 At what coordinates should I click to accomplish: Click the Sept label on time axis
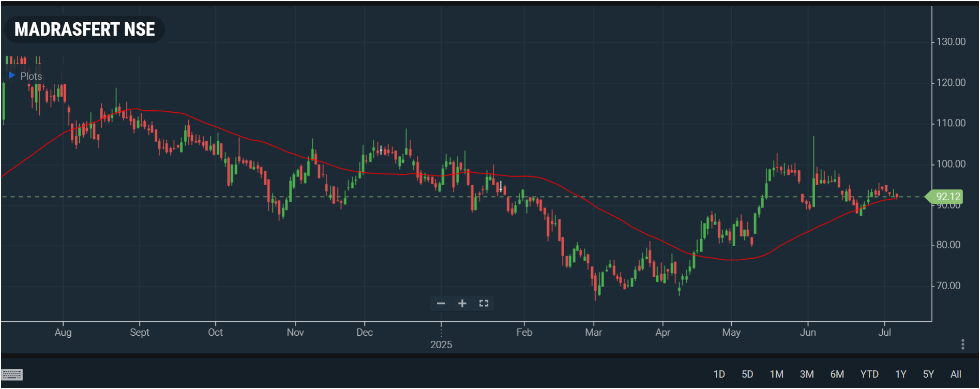pyautogui.click(x=140, y=332)
